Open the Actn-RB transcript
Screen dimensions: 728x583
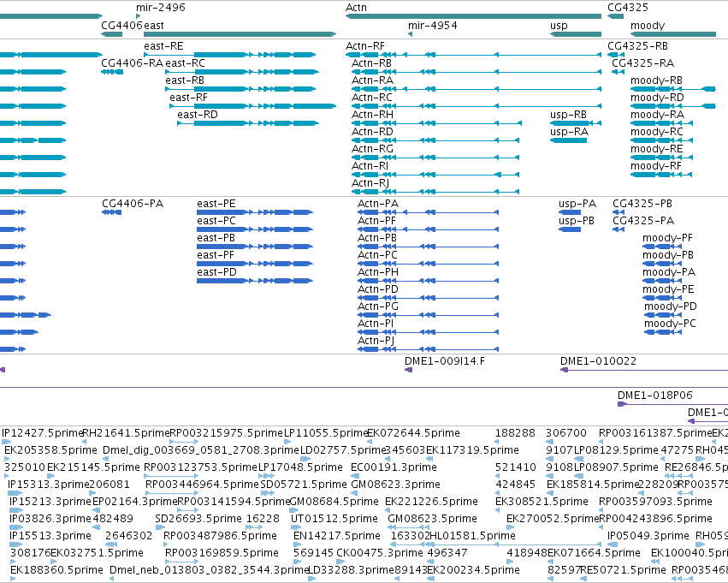tap(476, 72)
